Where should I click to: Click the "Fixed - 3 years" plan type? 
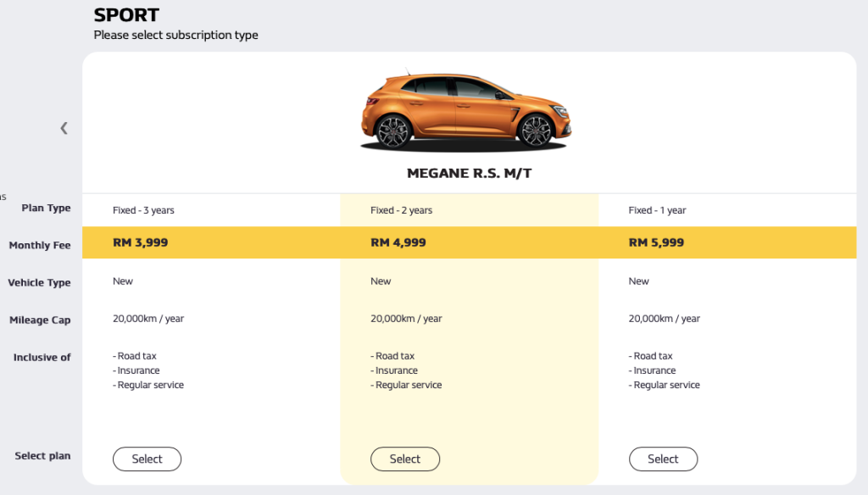[x=143, y=210]
